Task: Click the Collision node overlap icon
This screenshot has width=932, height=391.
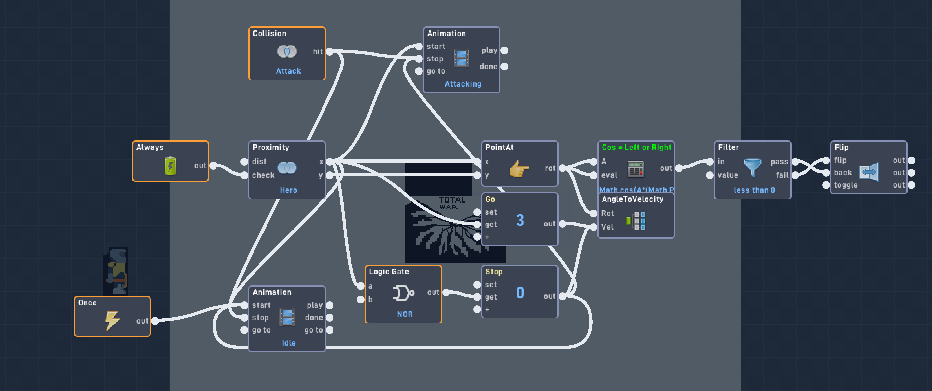Action: [287, 52]
